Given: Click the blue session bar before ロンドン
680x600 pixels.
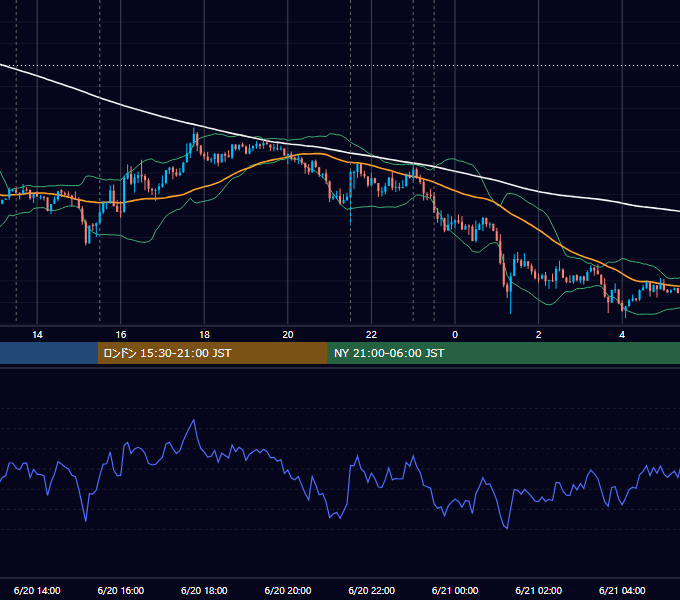Looking at the screenshot, I should pos(49,353).
